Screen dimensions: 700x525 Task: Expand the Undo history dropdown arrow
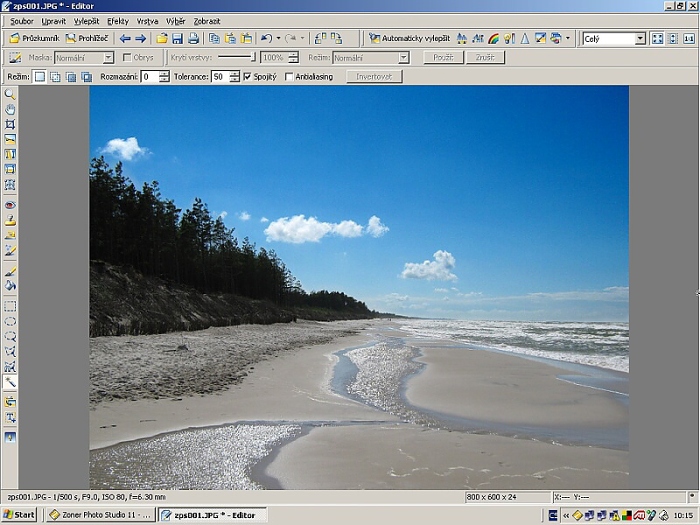(278, 38)
